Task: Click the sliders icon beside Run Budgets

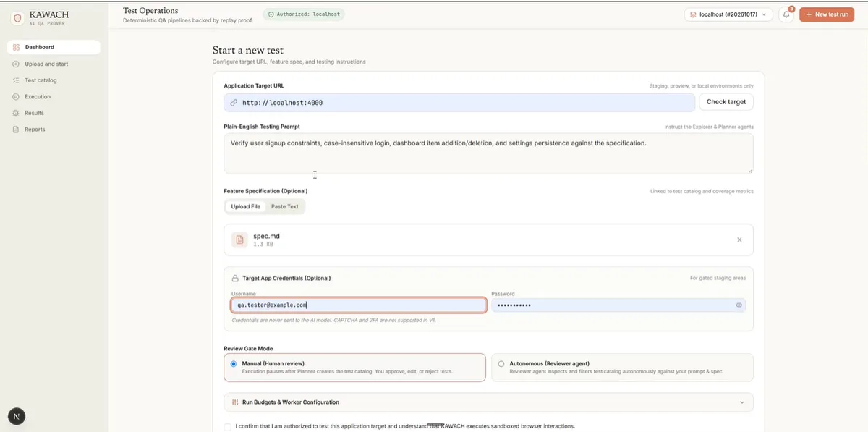Action: pos(235,402)
